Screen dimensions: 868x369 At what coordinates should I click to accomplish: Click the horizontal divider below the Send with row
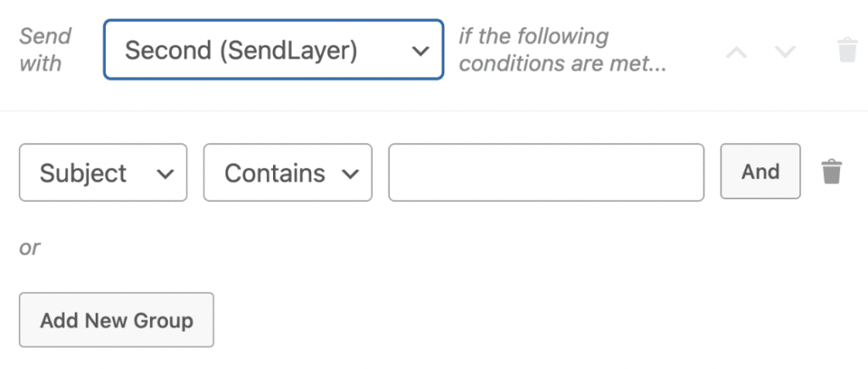[434, 110]
